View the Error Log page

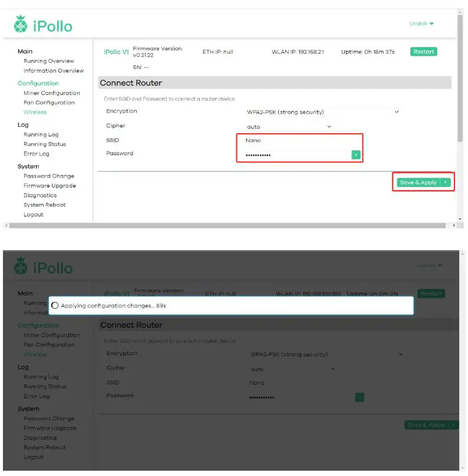(37, 154)
